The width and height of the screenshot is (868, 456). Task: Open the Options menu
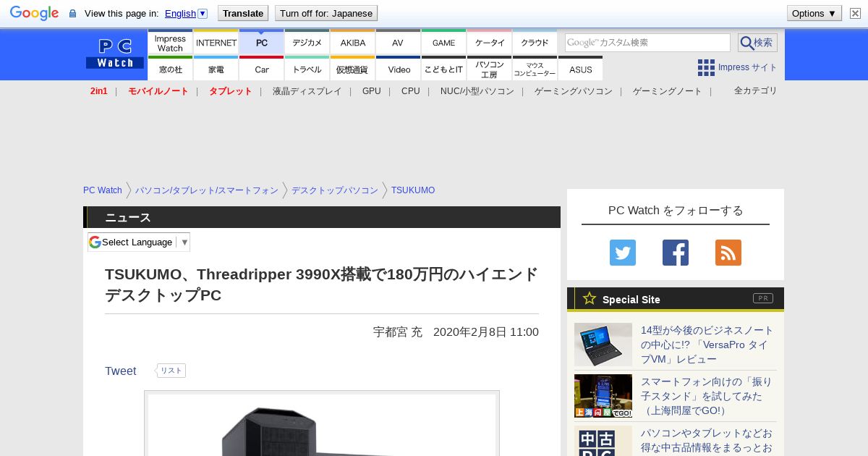point(814,13)
